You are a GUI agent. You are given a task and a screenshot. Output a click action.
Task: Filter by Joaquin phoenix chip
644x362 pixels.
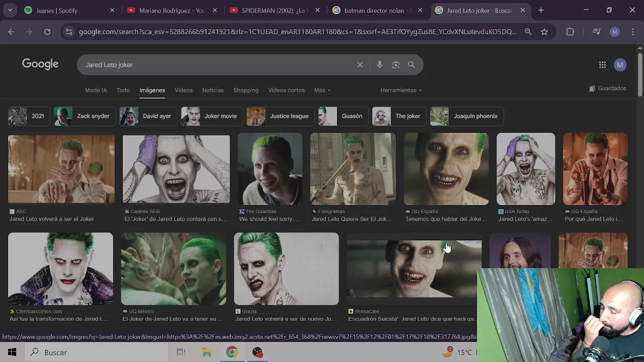click(467, 116)
